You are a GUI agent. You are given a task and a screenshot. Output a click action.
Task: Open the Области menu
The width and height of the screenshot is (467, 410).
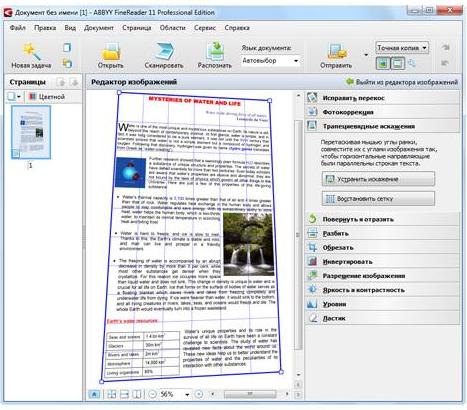coord(172,28)
